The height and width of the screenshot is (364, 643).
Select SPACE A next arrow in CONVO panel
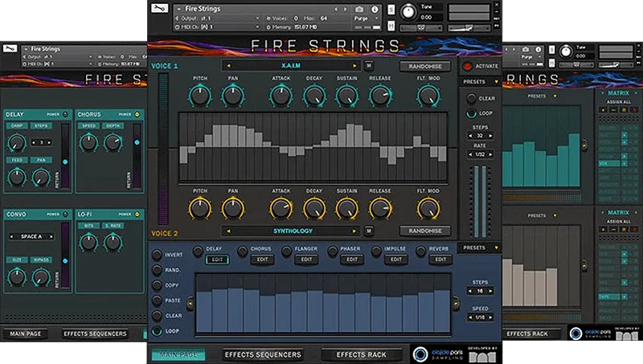pos(51,236)
